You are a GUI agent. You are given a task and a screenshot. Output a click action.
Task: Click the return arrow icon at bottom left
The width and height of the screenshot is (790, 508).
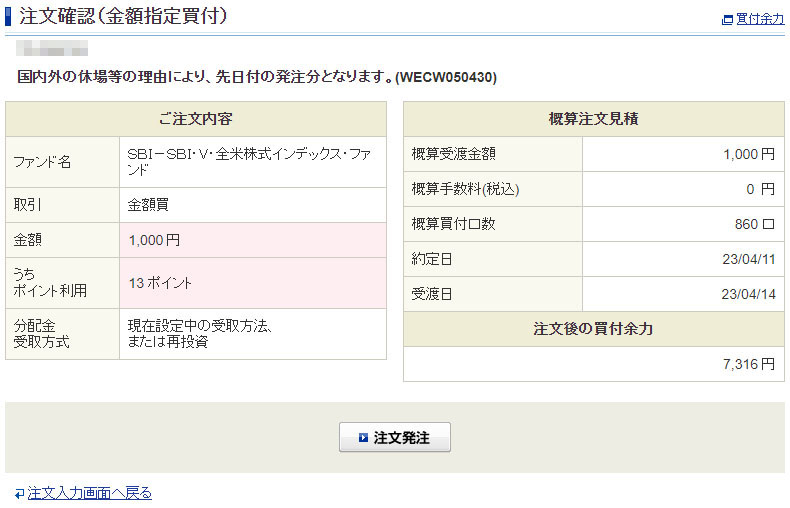click(x=19, y=493)
